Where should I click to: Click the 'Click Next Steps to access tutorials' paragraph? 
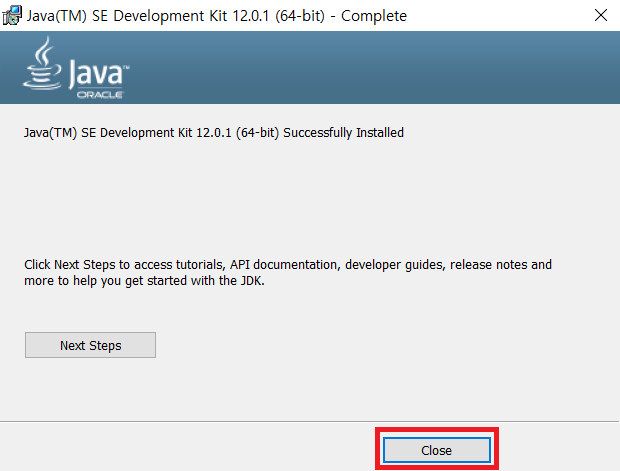288,272
